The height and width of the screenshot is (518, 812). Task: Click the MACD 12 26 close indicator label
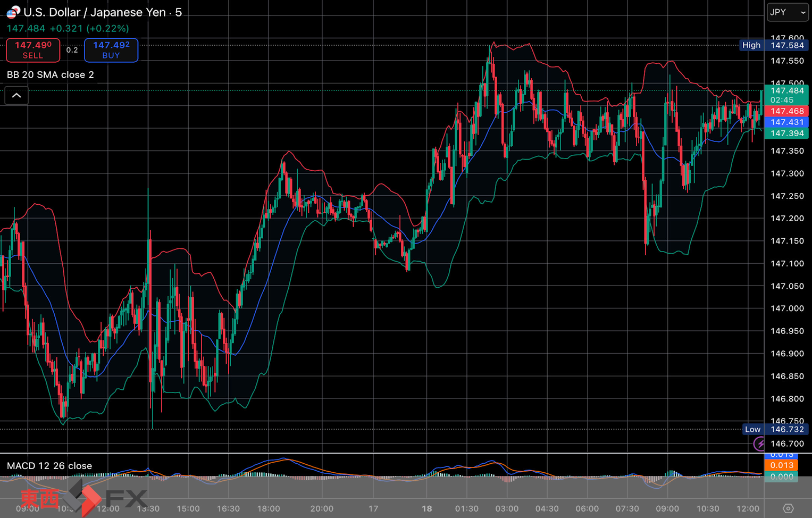coord(49,466)
